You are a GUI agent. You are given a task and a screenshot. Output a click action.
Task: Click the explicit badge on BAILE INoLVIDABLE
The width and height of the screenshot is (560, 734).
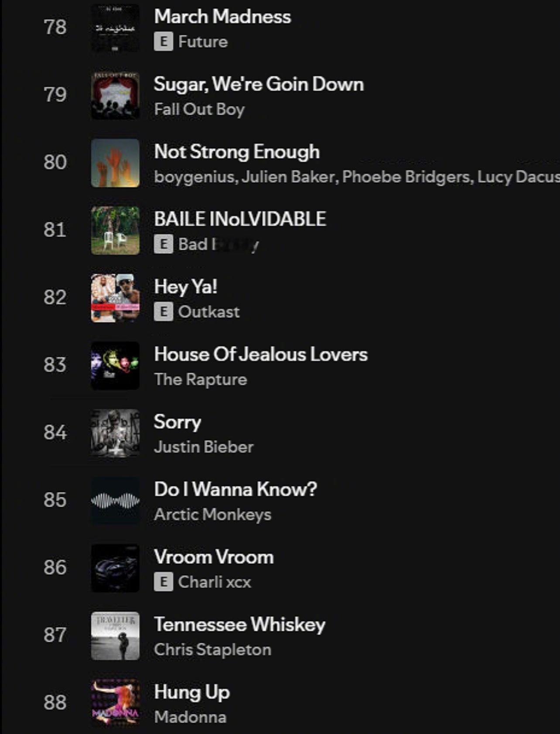point(164,244)
